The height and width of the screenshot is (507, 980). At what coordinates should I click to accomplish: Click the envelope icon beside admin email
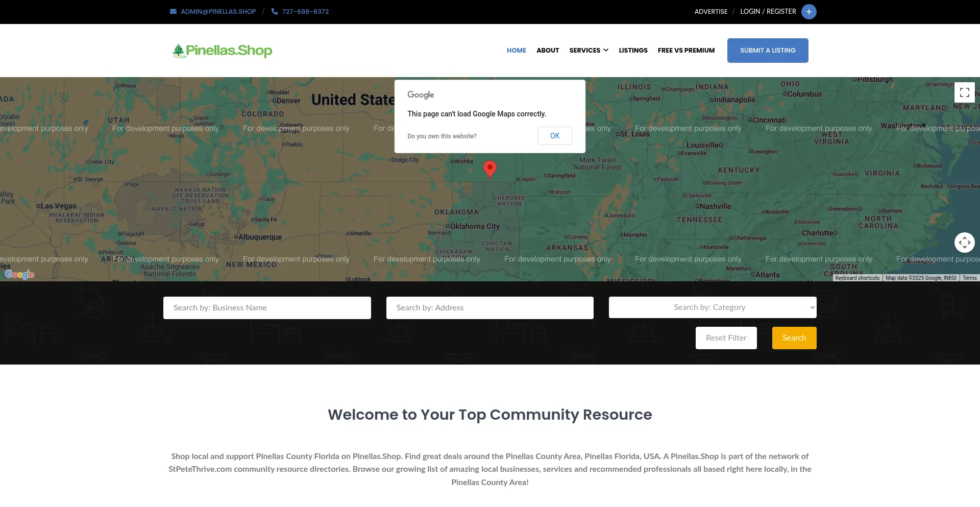(173, 11)
